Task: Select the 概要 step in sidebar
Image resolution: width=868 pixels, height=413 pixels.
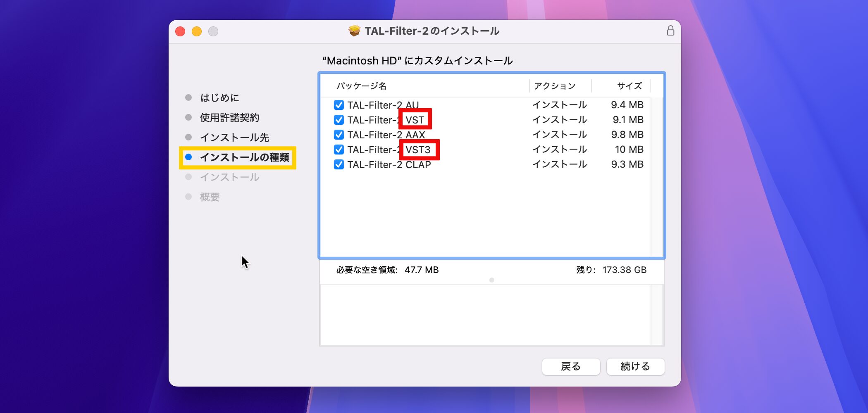Action: [x=210, y=197]
